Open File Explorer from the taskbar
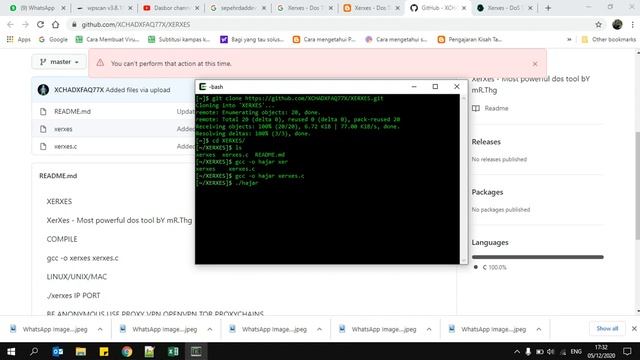 tap(81, 351)
